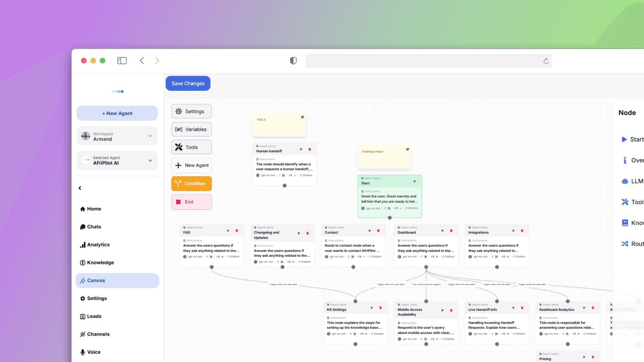Run the Dashboard node with play icon
This screenshot has height=362, width=644.
pos(442,231)
